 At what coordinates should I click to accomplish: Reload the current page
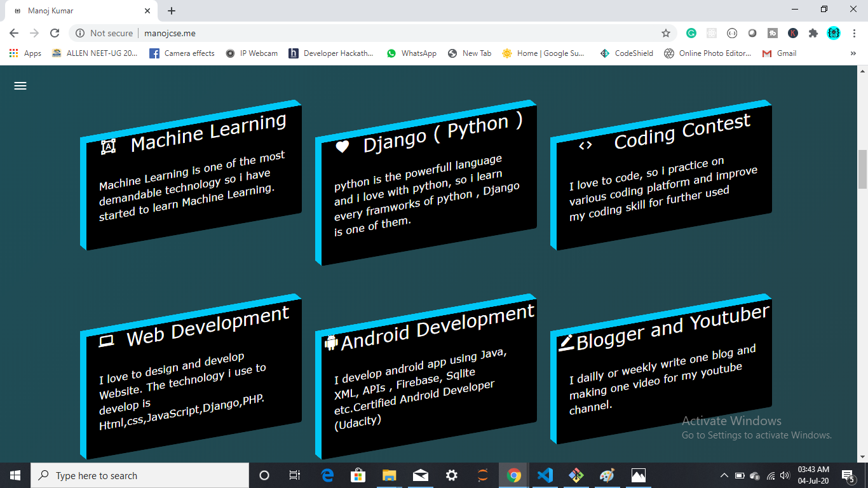point(55,33)
